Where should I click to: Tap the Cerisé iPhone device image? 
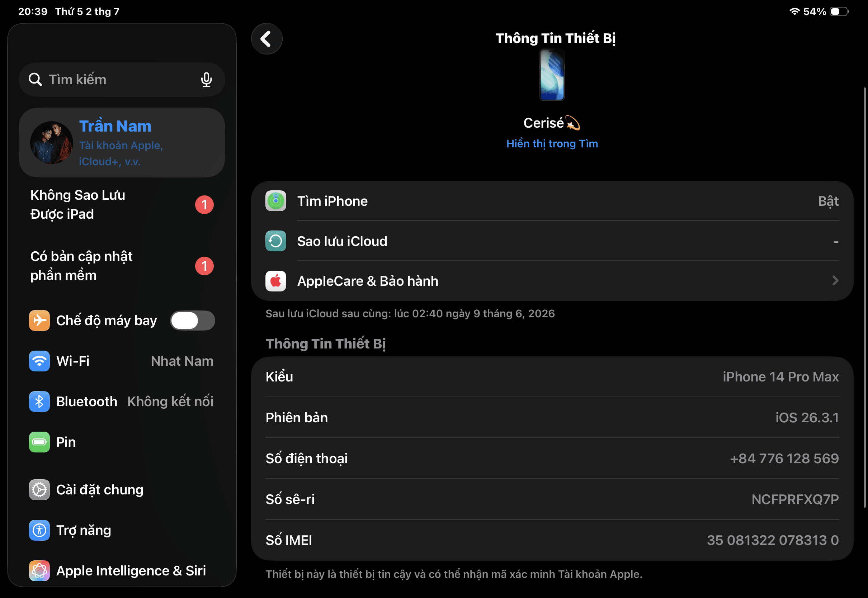point(552,75)
